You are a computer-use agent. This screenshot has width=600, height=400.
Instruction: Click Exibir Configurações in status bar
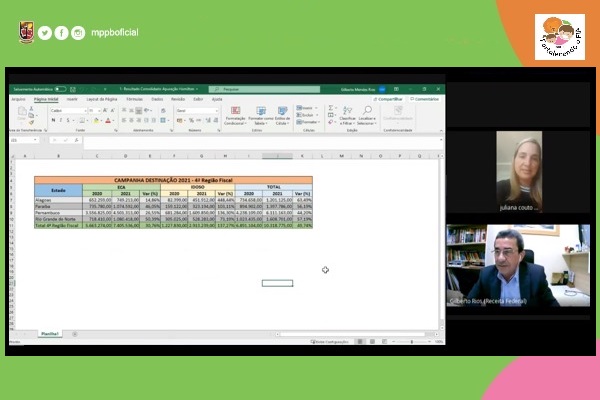329,341
